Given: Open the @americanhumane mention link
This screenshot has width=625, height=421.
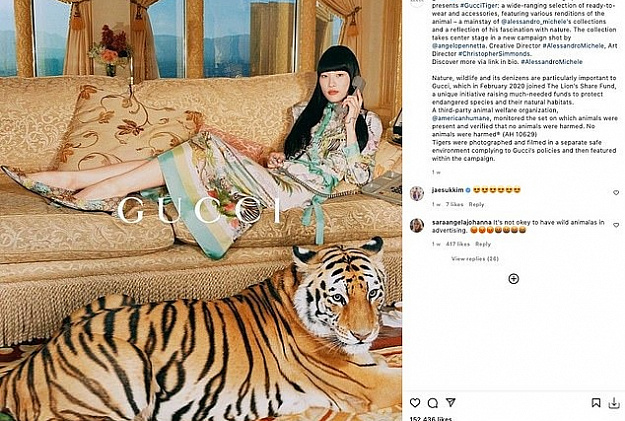Looking at the screenshot, I should (x=459, y=118).
